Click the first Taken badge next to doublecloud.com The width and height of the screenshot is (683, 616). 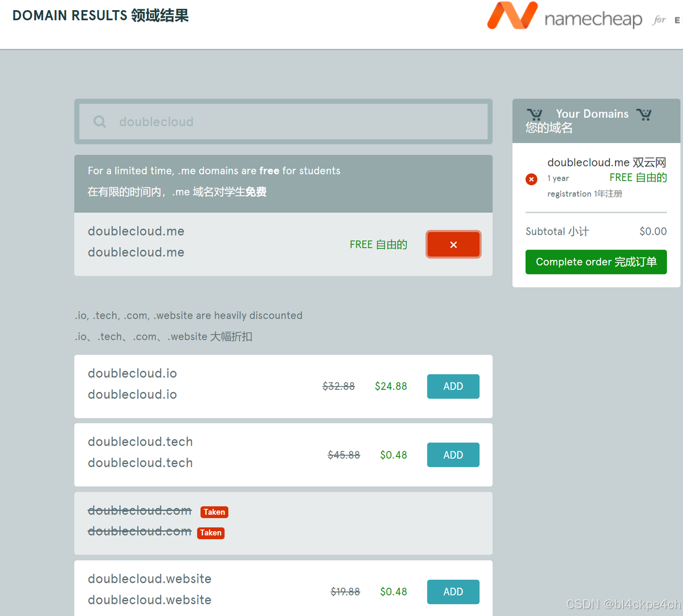(x=214, y=512)
